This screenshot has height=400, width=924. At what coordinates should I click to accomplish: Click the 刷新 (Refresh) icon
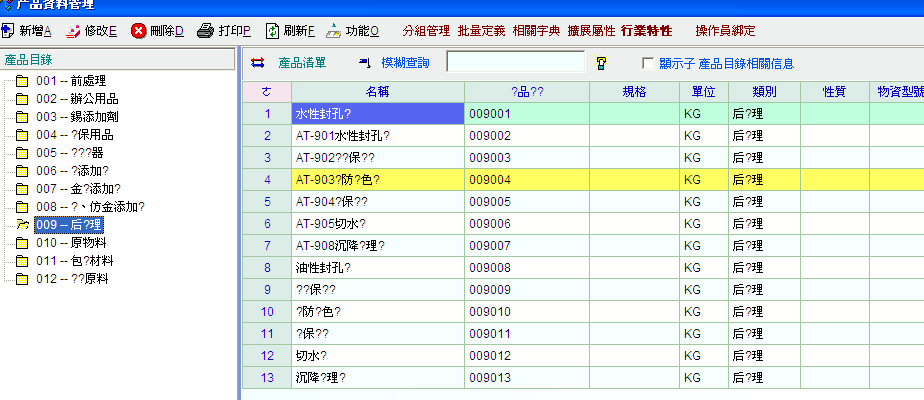pyautogui.click(x=271, y=31)
